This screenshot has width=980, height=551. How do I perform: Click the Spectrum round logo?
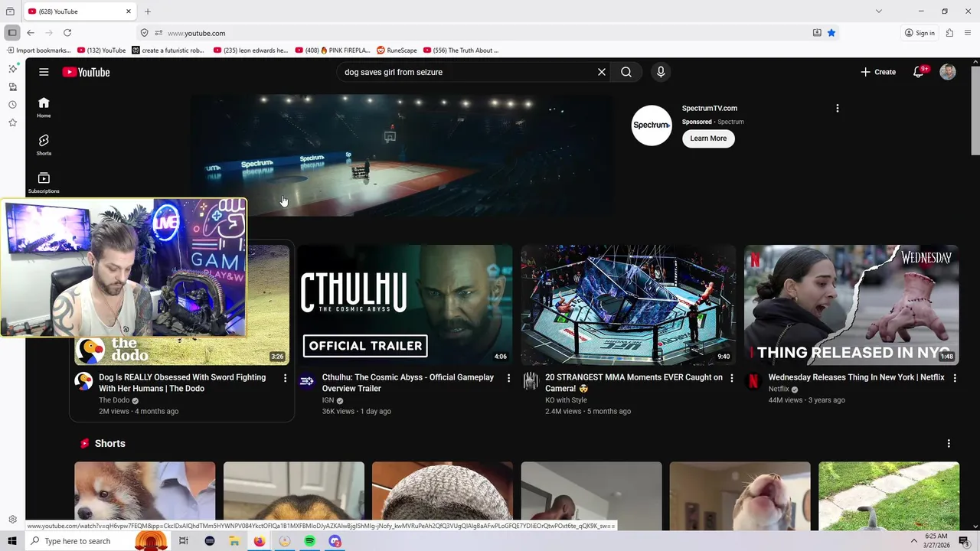652,126
